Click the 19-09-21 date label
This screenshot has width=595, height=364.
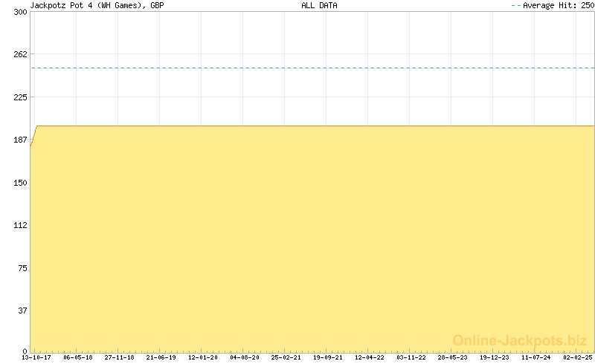pos(328,357)
